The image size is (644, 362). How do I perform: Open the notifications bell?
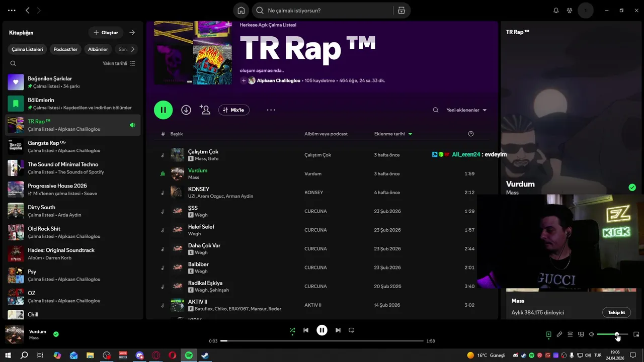556,11
